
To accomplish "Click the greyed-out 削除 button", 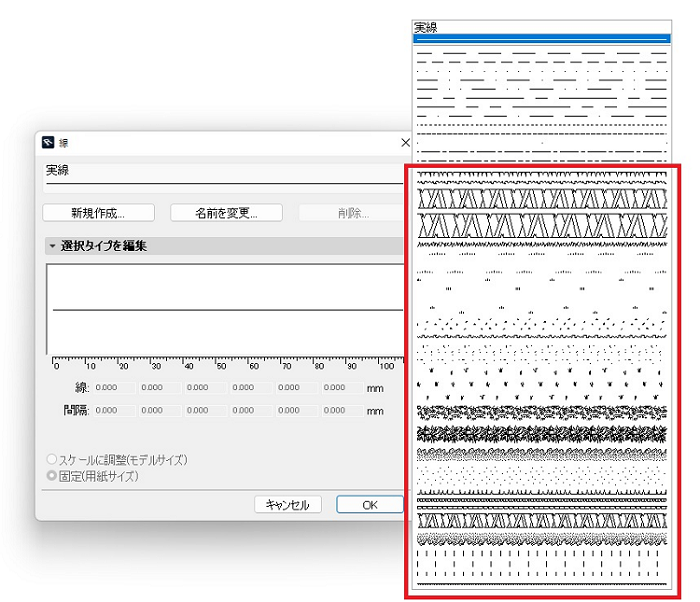I will point(352,213).
